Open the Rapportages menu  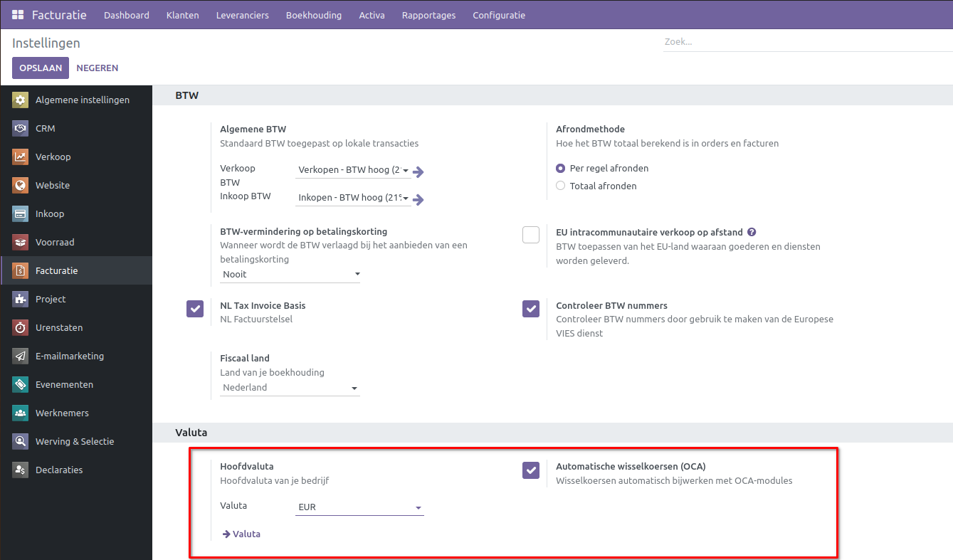tap(428, 15)
